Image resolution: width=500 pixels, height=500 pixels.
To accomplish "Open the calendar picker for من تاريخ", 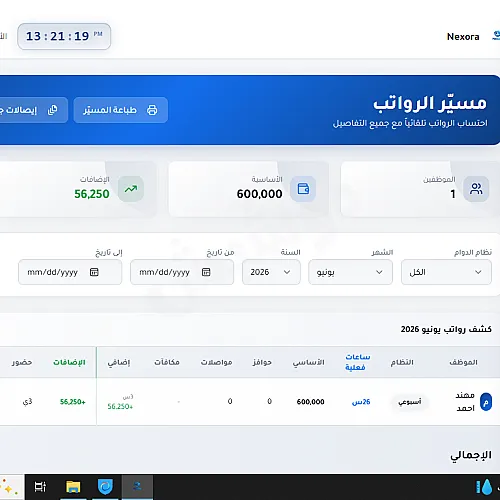I will click(x=206, y=272).
